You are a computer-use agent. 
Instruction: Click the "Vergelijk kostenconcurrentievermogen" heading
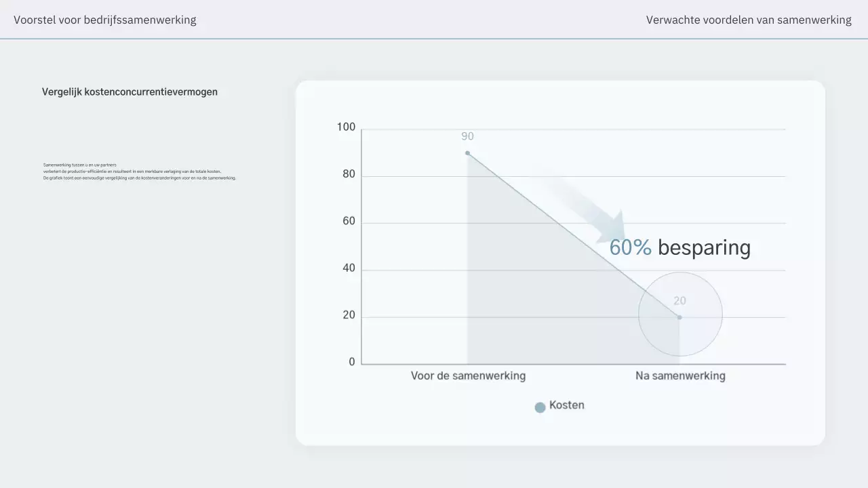coord(130,91)
